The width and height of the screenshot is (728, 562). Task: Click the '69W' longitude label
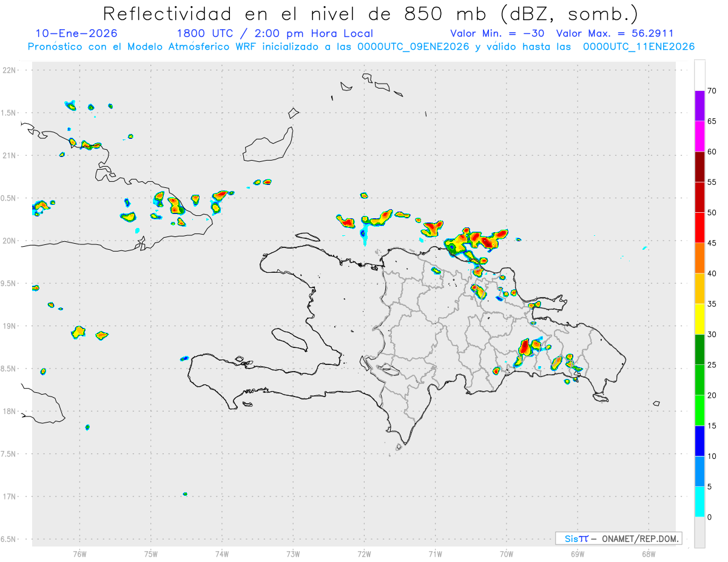click(x=577, y=554)
